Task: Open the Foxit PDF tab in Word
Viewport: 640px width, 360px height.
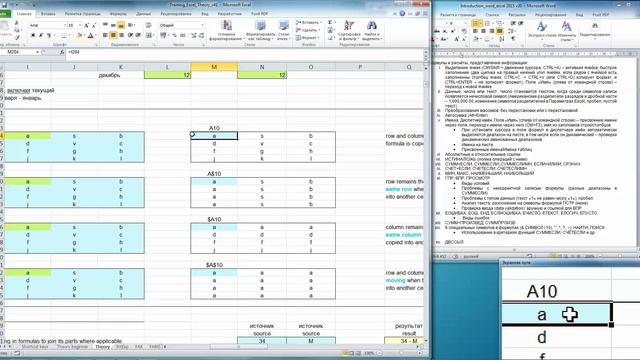Action: pyautogui.click(x=601, y=15)
